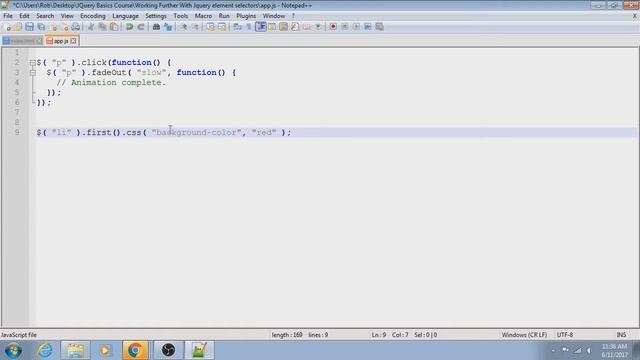Select the app.js tab
The height and width of the screenshot is (360, 640).
61,41
